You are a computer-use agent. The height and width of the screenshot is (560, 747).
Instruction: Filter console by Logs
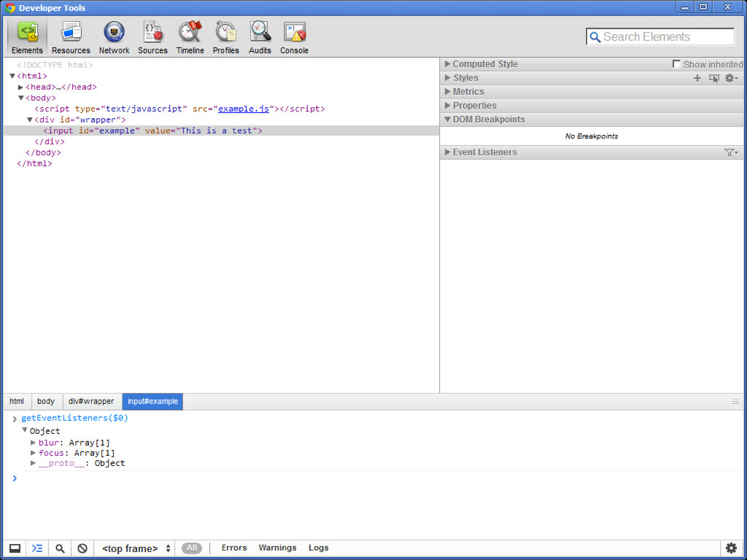(x=318, y=548)
